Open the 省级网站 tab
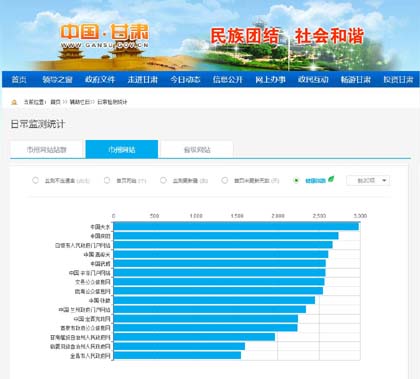The width and height of the screenshot is (420, 379). (x=197, y=150)
